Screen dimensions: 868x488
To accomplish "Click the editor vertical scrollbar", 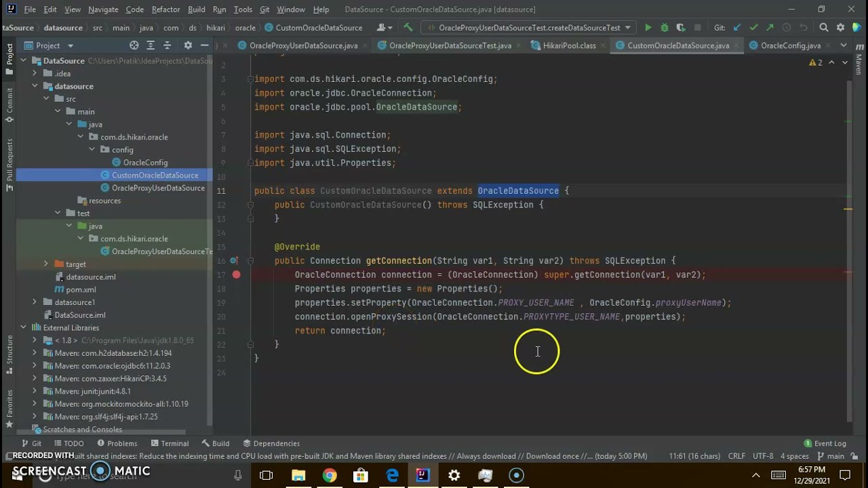I will pyautogui.click(x=849, y=251).
